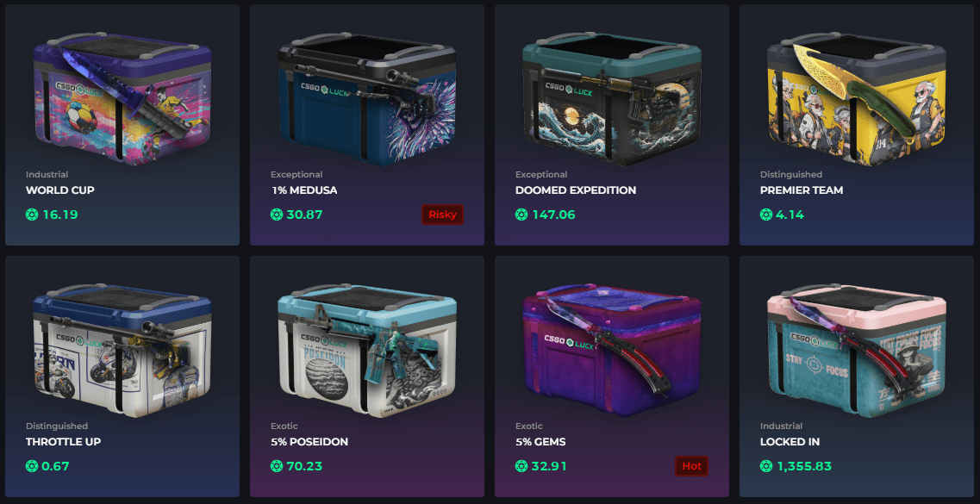Click the red Hot badge

692,466
